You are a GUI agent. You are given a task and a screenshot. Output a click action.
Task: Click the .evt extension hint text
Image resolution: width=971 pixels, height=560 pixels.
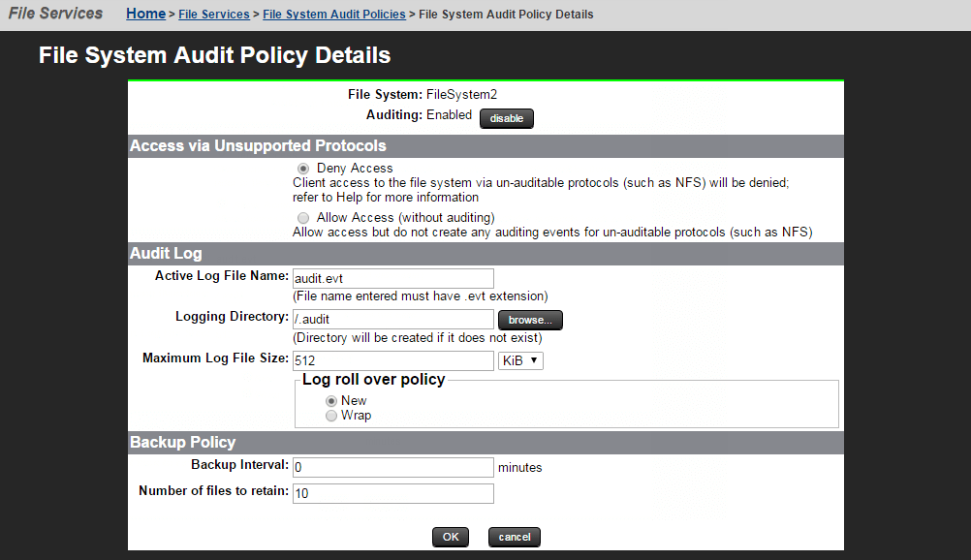(x=421, y=296)
